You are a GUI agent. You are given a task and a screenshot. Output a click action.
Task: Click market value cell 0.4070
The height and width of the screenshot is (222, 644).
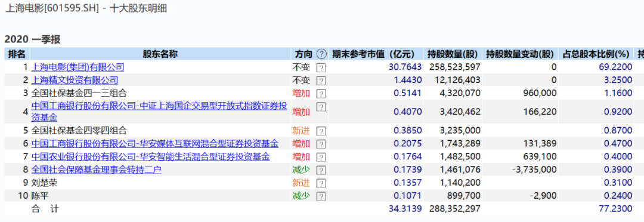coord(407,112)
